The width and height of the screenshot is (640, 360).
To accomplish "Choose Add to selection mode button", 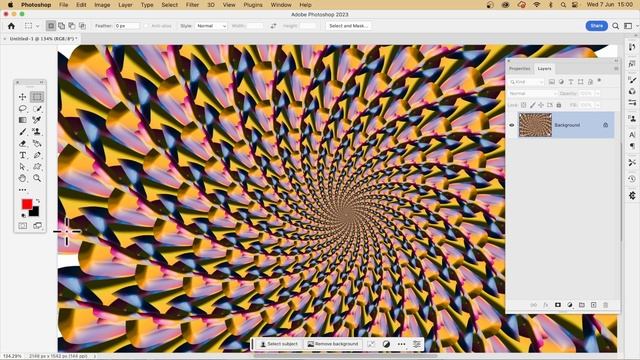I will tap(61, 26).
